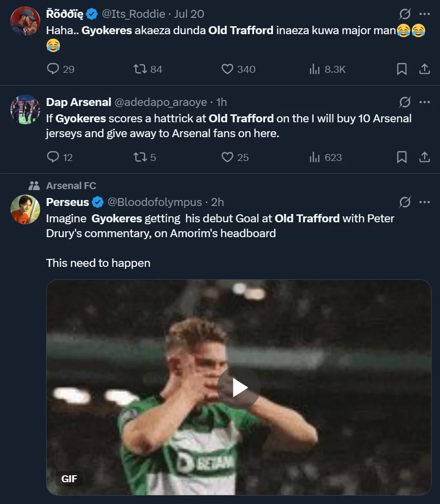The height and width of the screenshot is (504, 440).
Task: Open more options menu on Its_Roddie tweet
Action: click(x=425, y=14)
